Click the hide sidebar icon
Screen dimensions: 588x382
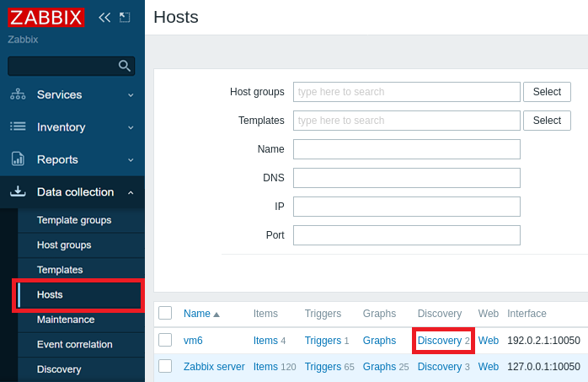125,17
